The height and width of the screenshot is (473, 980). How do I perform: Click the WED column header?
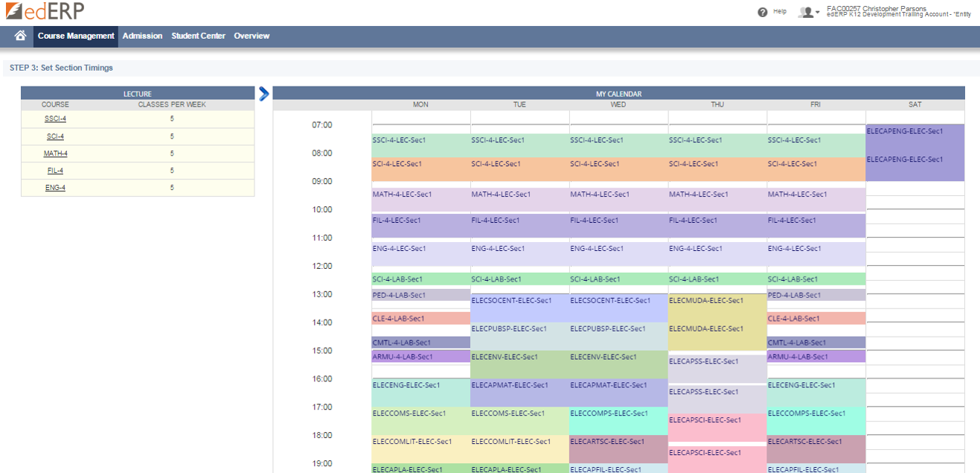coord(619,105)
